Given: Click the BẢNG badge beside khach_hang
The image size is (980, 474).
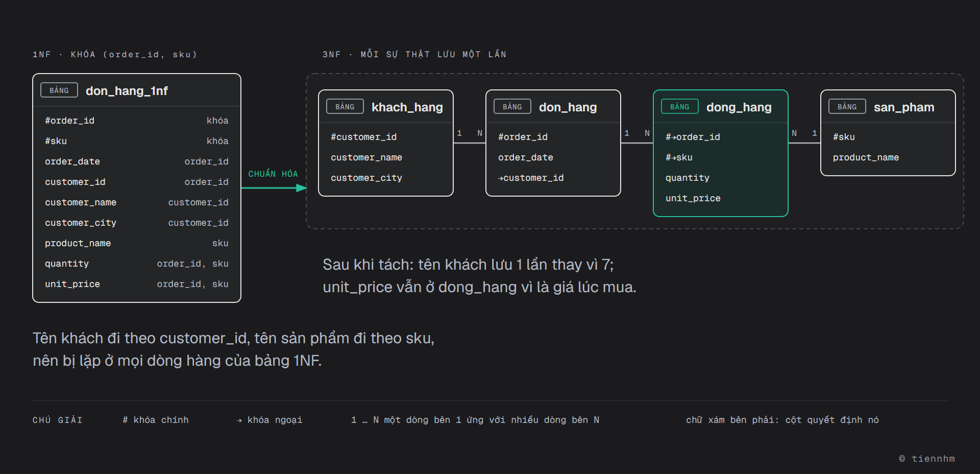Looking at the screenshot, I should click(345, 107).
